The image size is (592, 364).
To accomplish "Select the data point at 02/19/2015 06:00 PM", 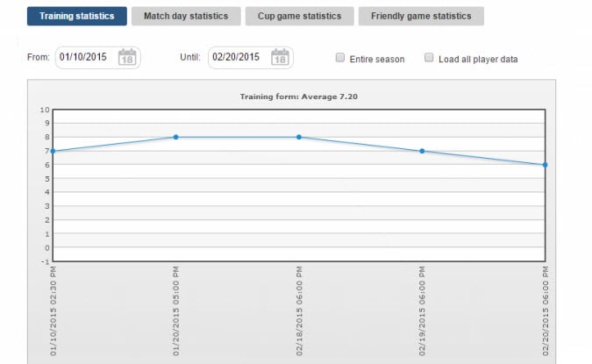I will (422, 151).
